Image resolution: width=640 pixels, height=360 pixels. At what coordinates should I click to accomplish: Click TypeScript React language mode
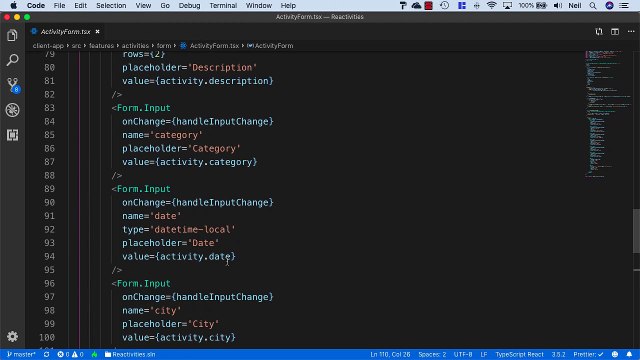[x=519, y=354]
